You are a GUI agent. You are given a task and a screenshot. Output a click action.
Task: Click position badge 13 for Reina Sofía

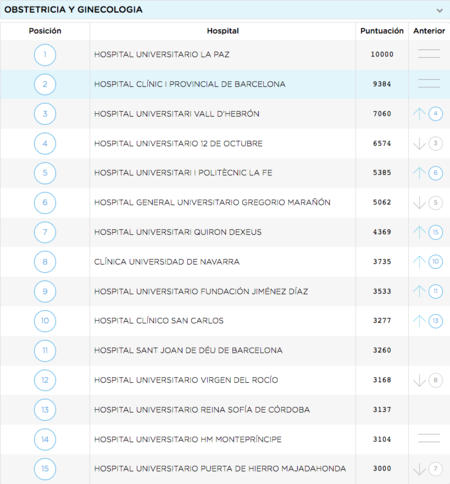coord(45,410)
